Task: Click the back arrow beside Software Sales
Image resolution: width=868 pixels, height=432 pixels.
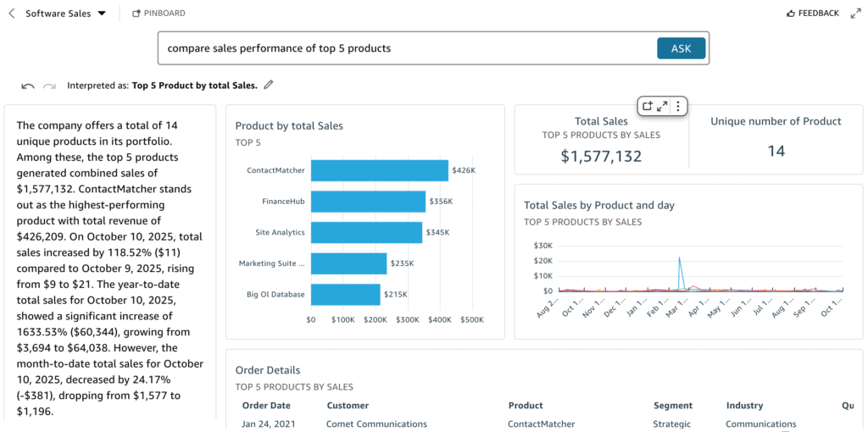Action: (x=11, y=14)
